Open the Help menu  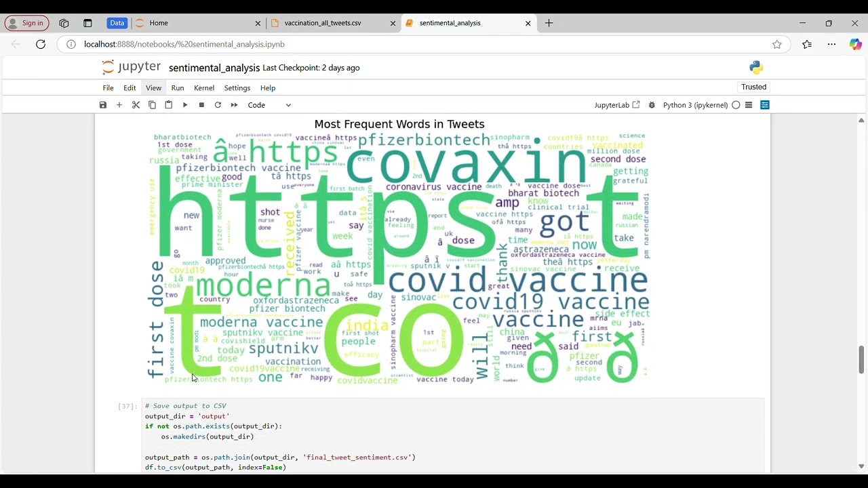click(x=268, y=88)
